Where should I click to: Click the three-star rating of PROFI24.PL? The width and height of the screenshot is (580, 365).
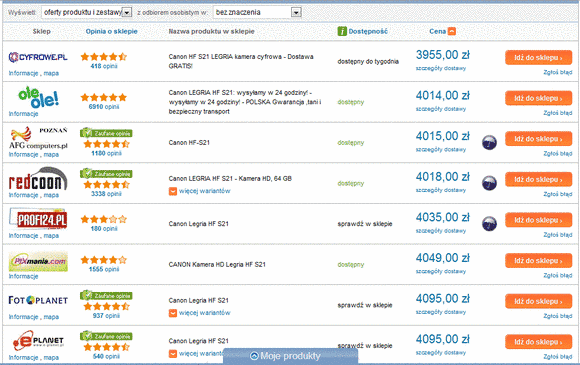(104, 219)
